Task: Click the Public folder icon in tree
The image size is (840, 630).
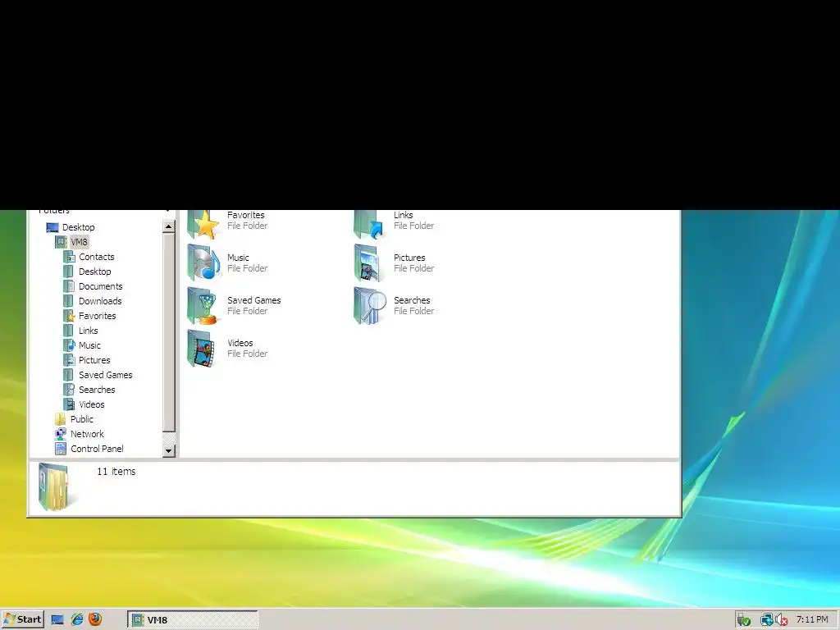Action: [x=61, y=419]
